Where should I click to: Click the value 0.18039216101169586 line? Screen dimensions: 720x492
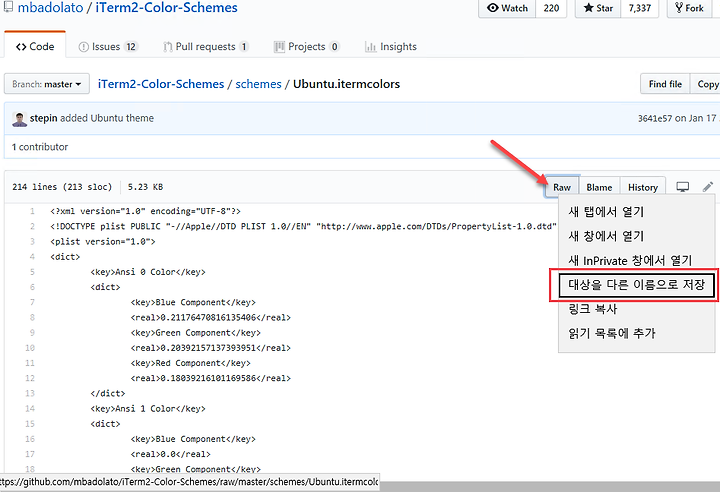211,378
